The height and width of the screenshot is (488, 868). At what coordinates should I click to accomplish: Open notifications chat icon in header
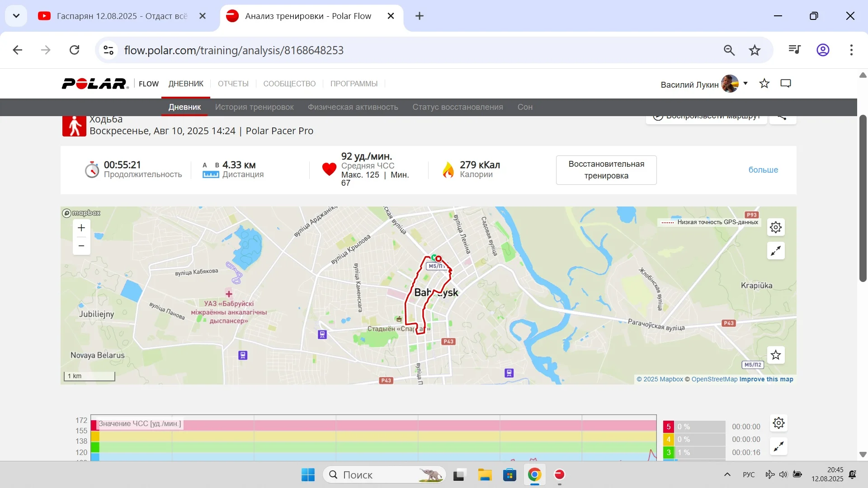(786, 84)
